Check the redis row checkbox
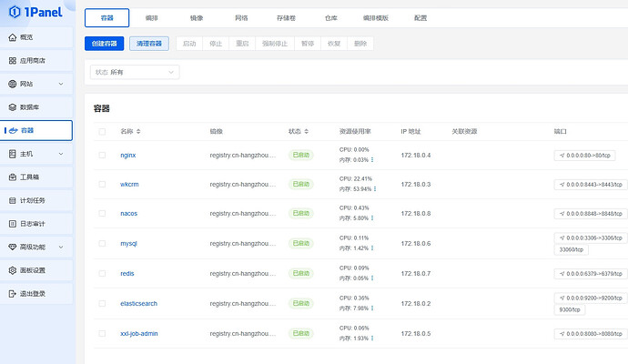 coord(102,274)
